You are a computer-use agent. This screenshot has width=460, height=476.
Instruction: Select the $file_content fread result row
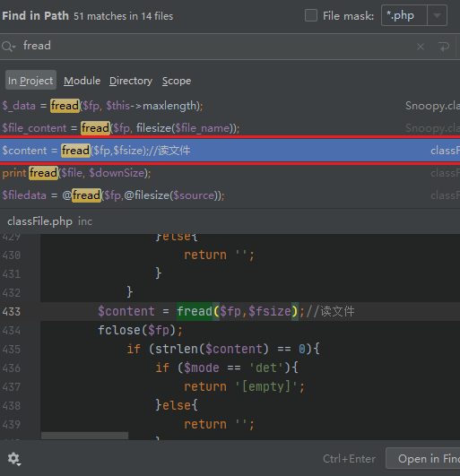(x=230, y=128)
